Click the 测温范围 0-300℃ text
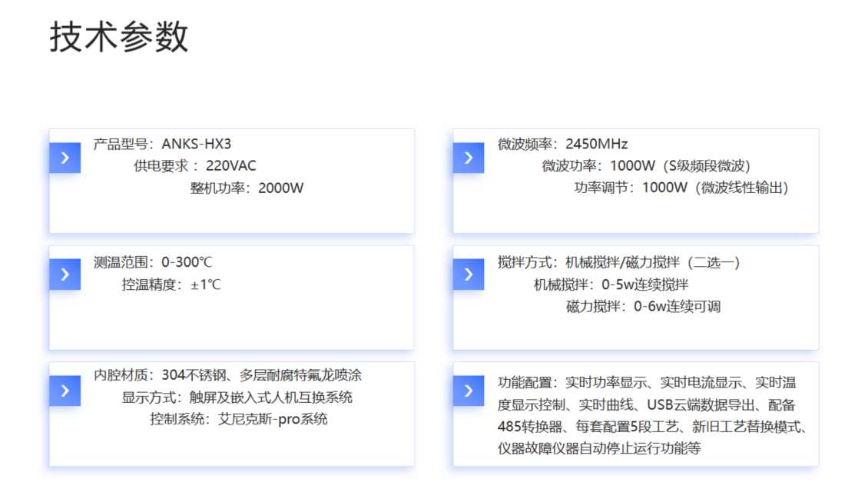The image size is (868, 489). (x=153, y=262)
